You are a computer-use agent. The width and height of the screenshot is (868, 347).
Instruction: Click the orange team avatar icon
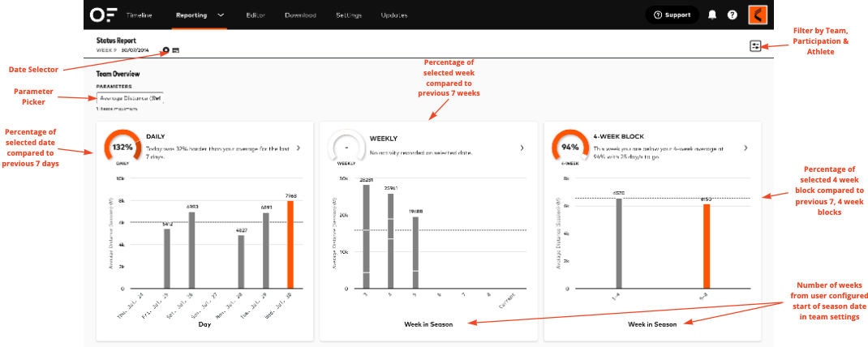[758, 15]
